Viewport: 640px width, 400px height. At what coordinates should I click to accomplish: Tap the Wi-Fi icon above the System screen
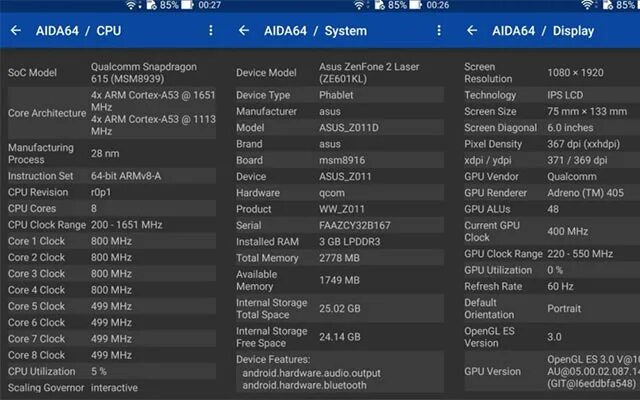pos(360,5)
